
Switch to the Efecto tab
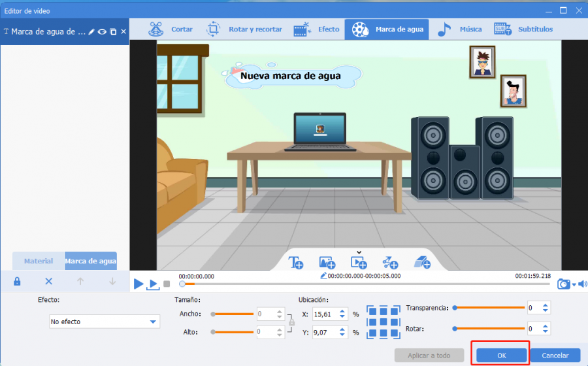[316, 29]
